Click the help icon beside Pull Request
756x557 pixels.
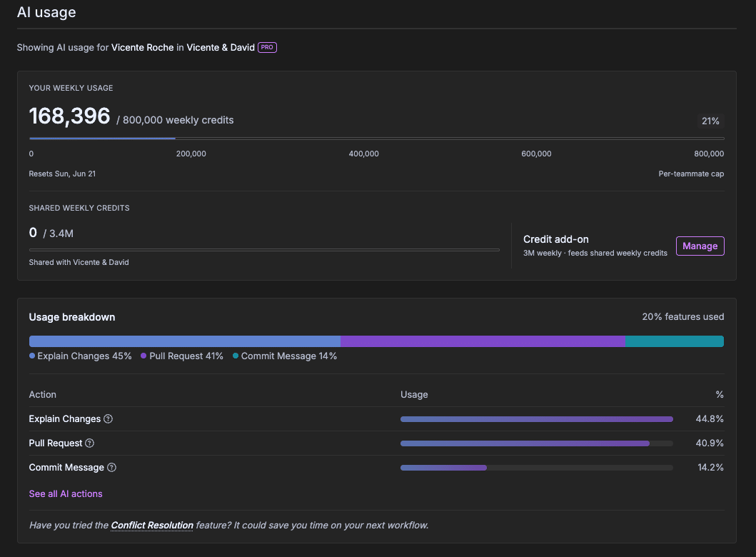tap(90, 443)
